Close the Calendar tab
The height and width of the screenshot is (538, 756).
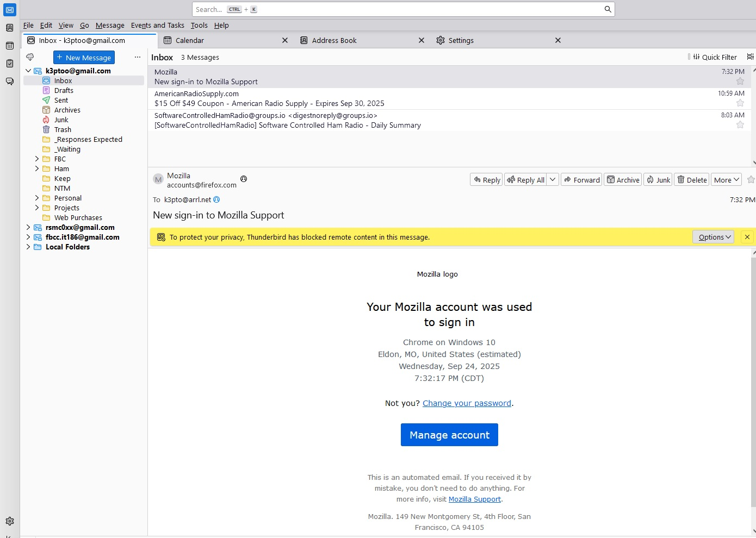[285, 40]
